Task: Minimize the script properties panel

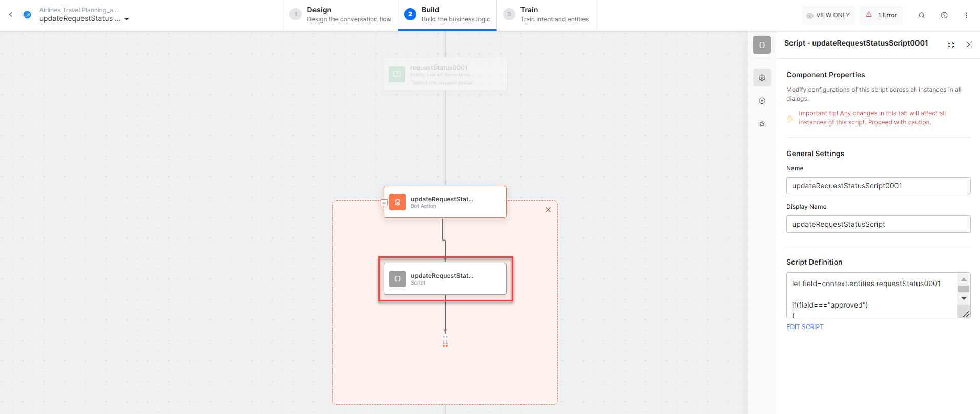Action: [x=951, y=45]
